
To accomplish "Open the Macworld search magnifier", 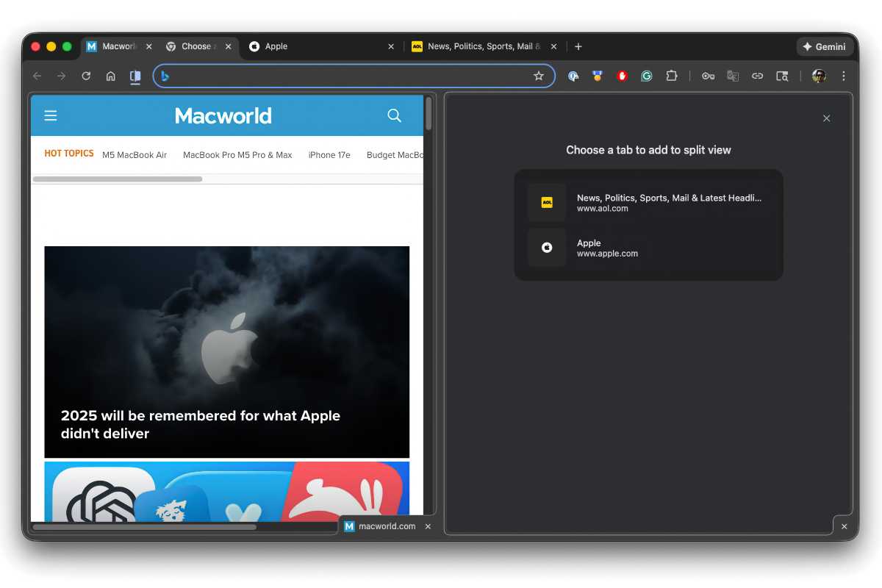I will [394, 115].
